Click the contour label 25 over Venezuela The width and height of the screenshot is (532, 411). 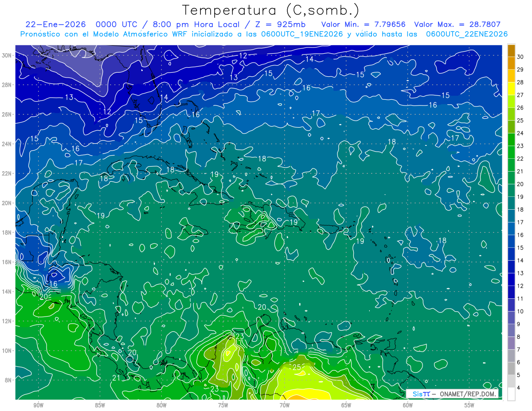(x=297, y=367)
